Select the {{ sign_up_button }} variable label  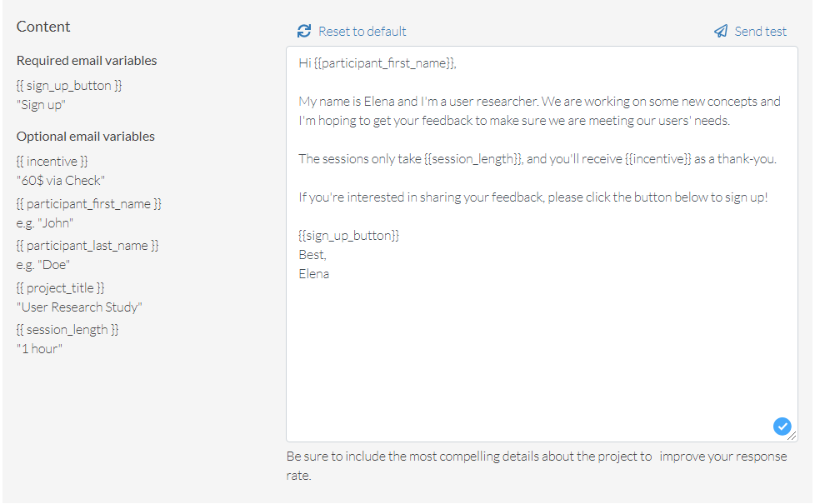[69, 86]
